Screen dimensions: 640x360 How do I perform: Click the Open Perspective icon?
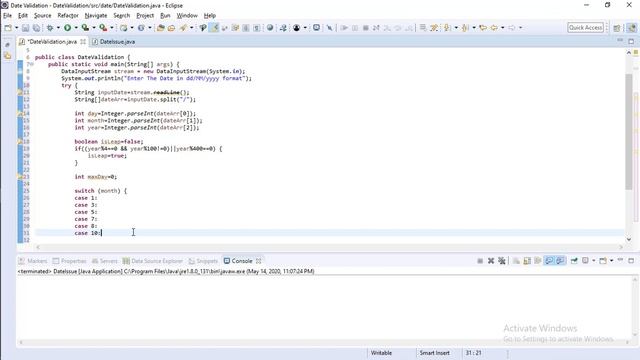point(617,28)
